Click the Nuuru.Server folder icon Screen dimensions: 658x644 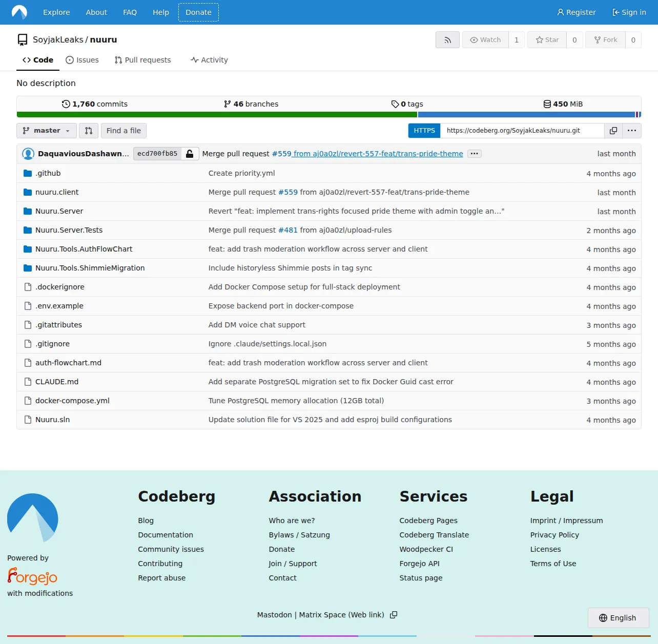pos(28,211)
